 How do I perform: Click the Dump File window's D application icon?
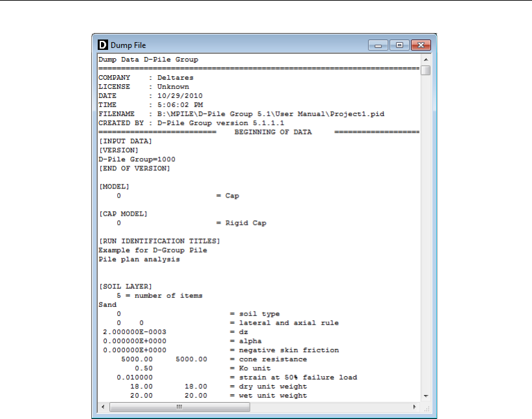[102, 45]
